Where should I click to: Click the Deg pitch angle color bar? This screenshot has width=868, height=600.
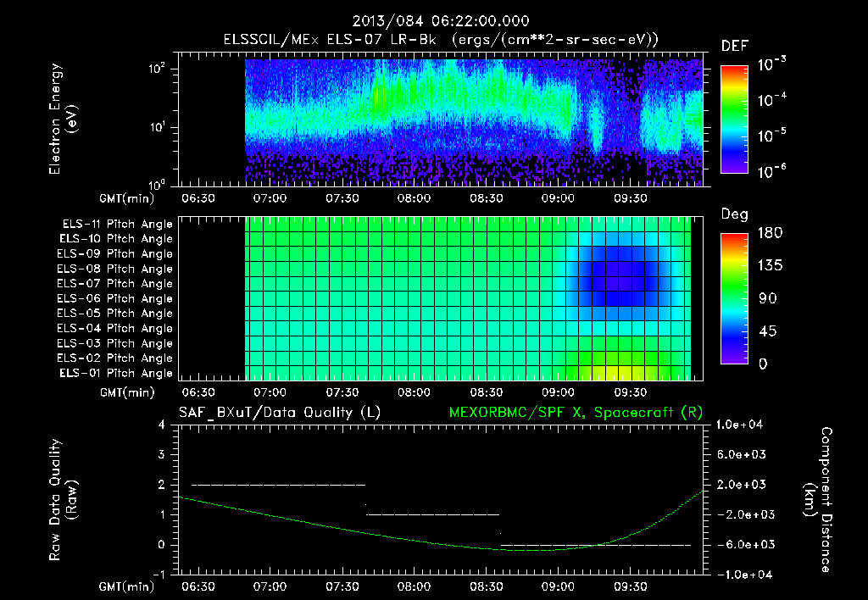(x=734, y=298)
